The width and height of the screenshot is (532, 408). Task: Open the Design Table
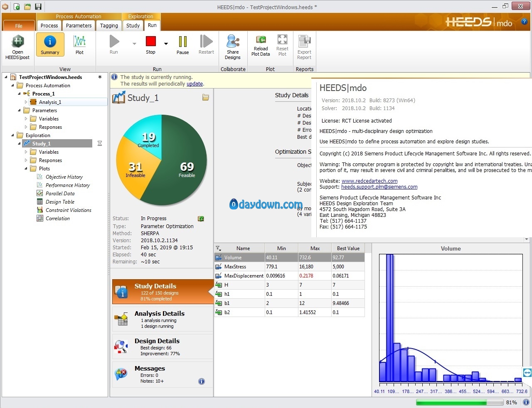tap(60, 202)
